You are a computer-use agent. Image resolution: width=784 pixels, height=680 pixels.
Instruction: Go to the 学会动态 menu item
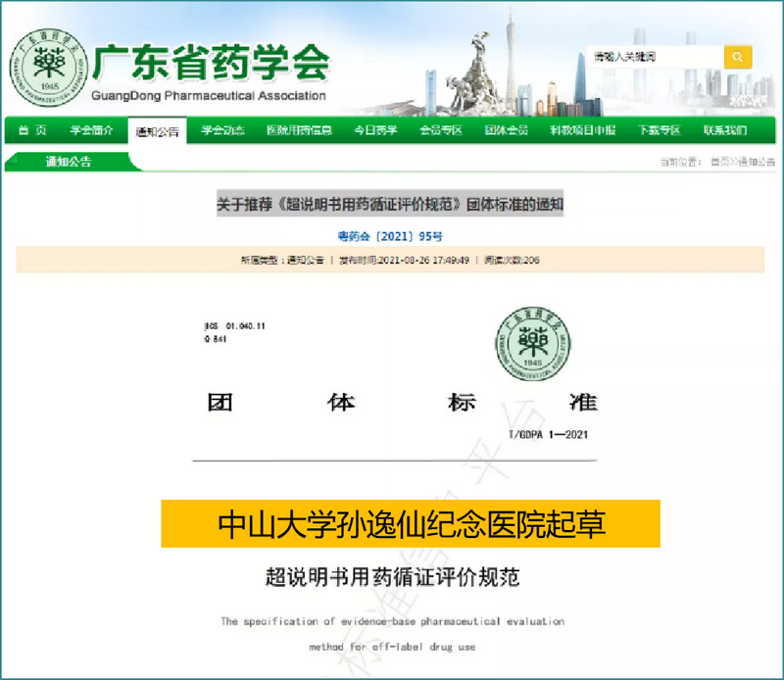pyautogui.click(x=222, y=130)
